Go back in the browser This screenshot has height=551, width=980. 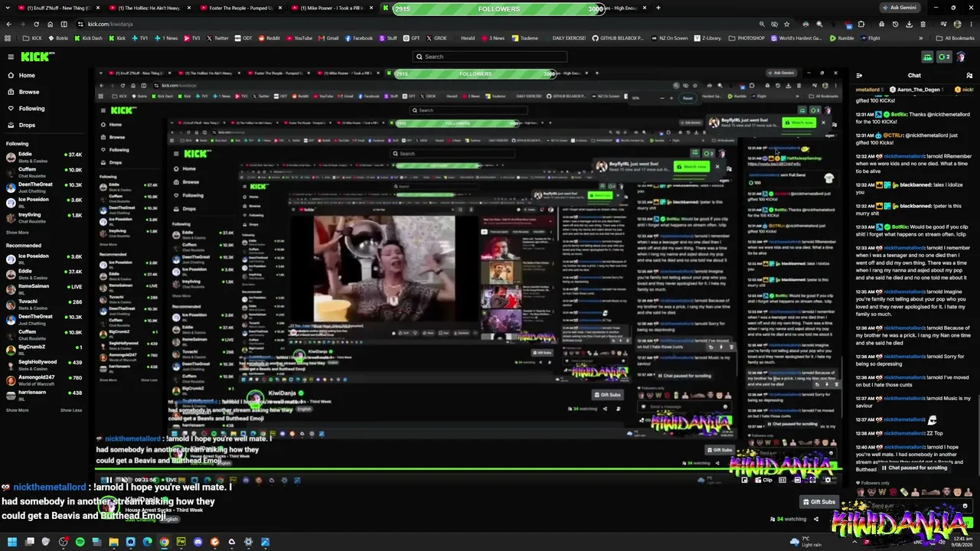[x=9, y=24]
